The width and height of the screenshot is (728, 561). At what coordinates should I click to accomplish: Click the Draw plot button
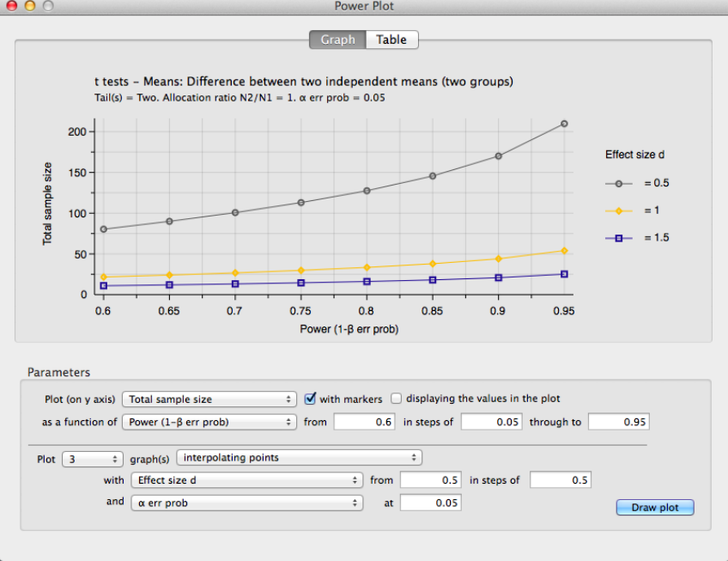655,508
